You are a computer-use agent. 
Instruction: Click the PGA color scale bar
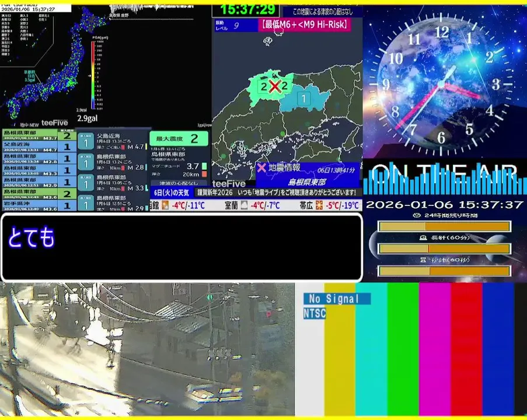coord(93,75)
